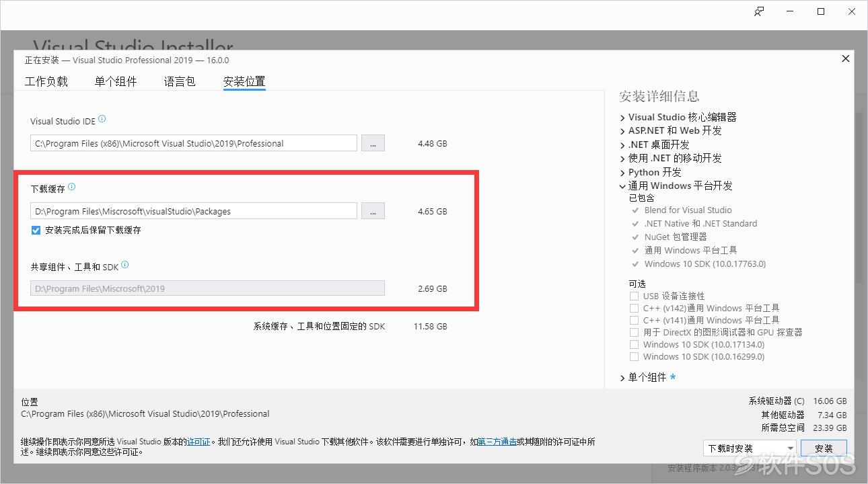The width and height of the screenshot is (868, 484).
Task: Check C++ (v142)通用 Windows 平台工具
Action: tap(634, 308)
